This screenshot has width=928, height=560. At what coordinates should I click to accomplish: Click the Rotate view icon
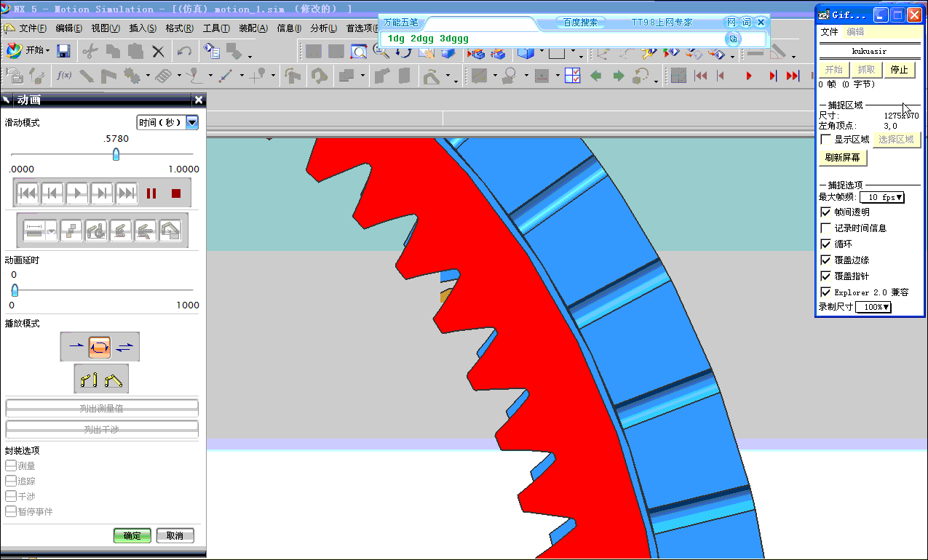403,51
